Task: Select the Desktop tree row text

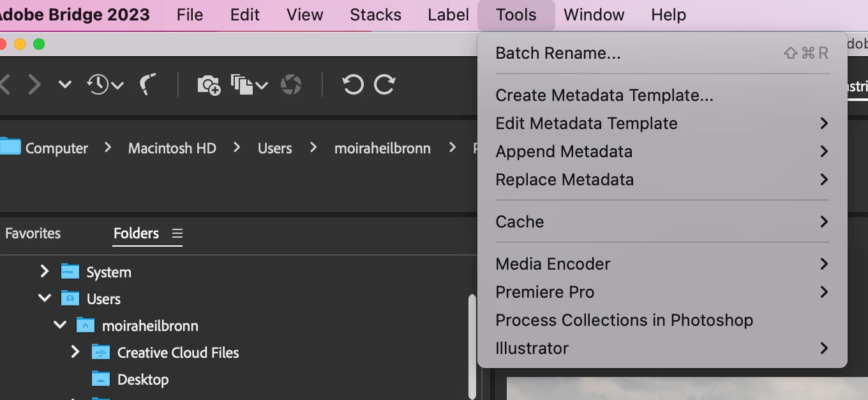Action: (143, 380)
